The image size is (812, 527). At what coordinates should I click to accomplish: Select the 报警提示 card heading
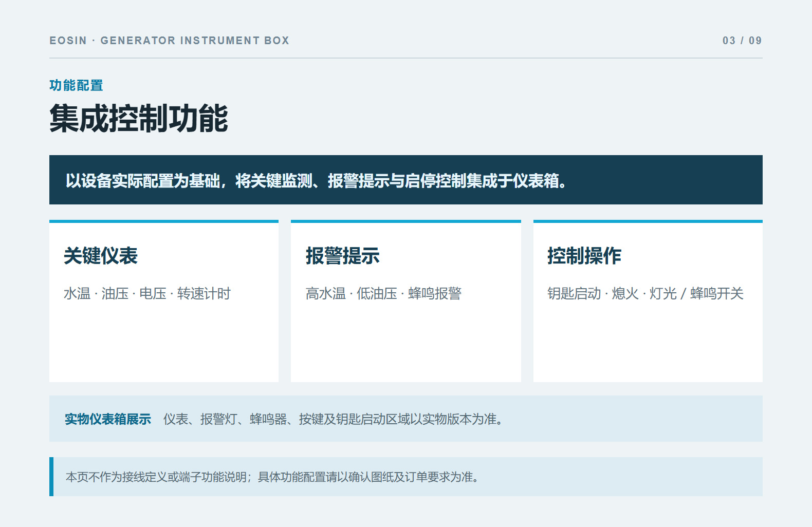pyautogui.click(x=342, y=256)
